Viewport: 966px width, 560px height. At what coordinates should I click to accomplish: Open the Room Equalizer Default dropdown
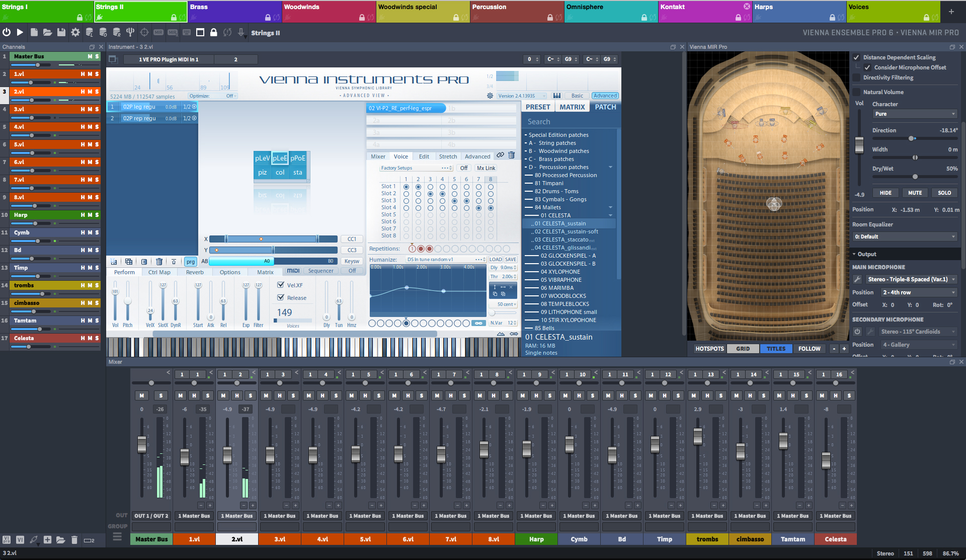point(904,236)
